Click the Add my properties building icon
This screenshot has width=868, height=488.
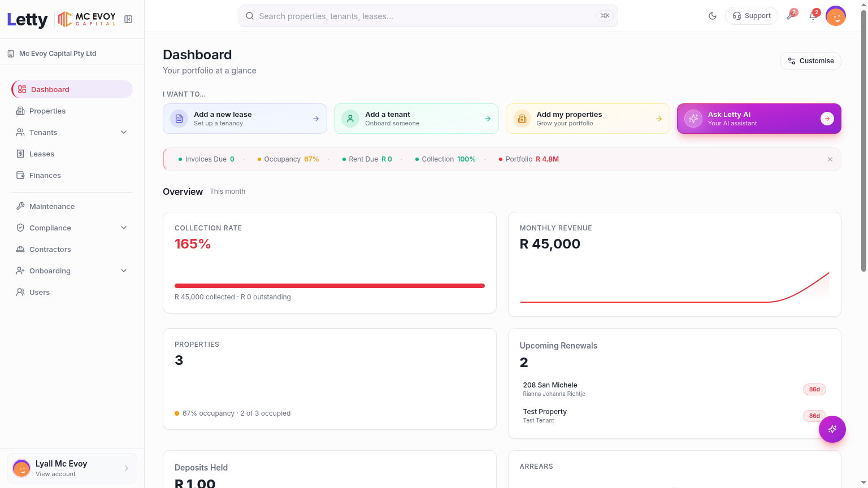(522, 119)
